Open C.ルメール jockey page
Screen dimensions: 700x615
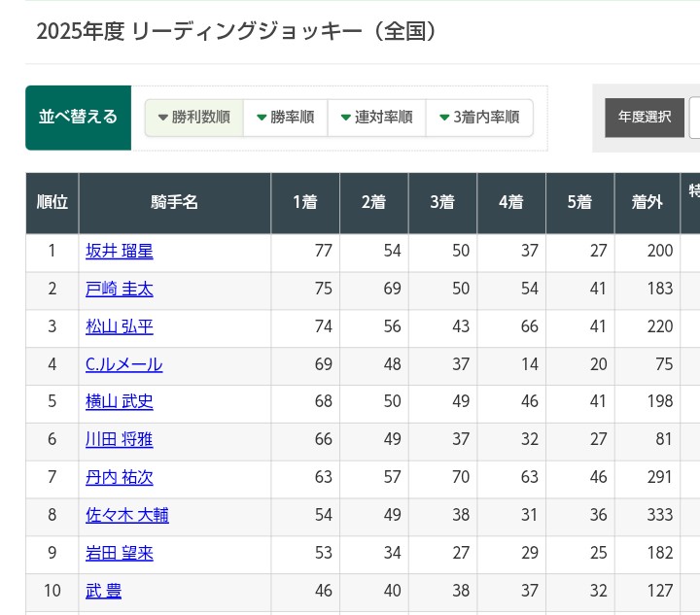tap(123, 365)
